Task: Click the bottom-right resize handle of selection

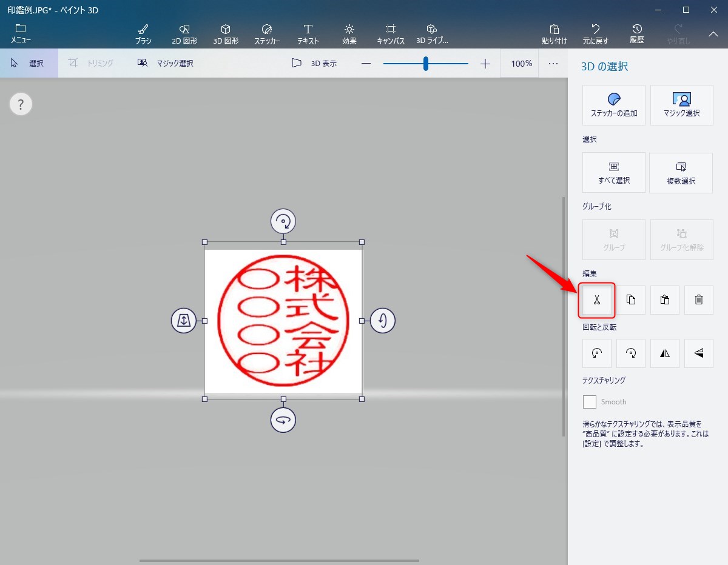Action: pos(362,399)
